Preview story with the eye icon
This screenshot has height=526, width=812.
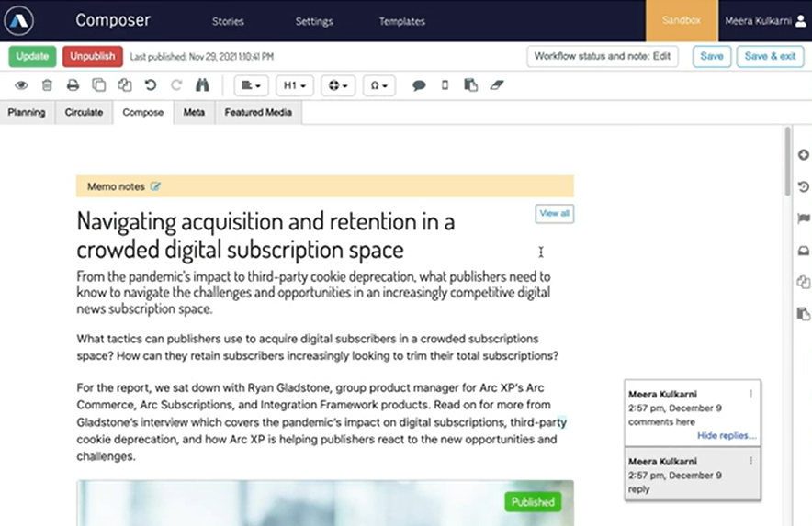(21, 85)
